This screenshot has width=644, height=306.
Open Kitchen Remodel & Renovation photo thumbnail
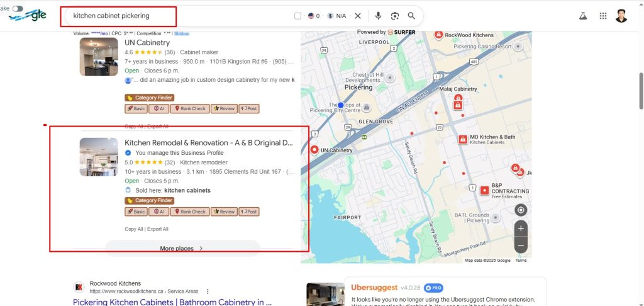tap(99, 157)
